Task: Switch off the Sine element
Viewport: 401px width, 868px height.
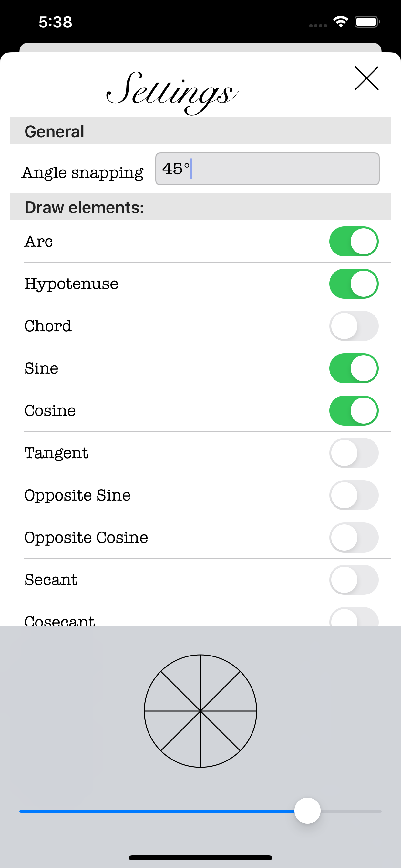Action: (x=354, y=368)
